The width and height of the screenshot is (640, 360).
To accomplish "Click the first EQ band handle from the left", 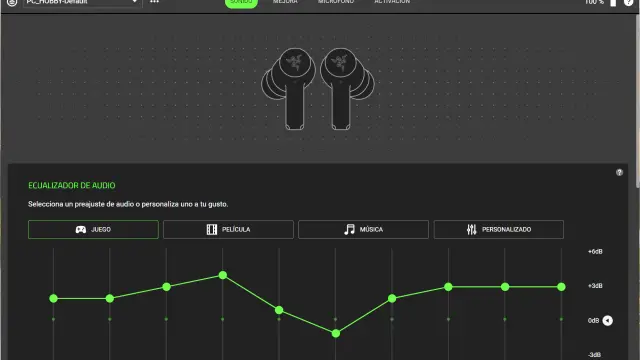I will pyautogui.click(x=53, y=298).
